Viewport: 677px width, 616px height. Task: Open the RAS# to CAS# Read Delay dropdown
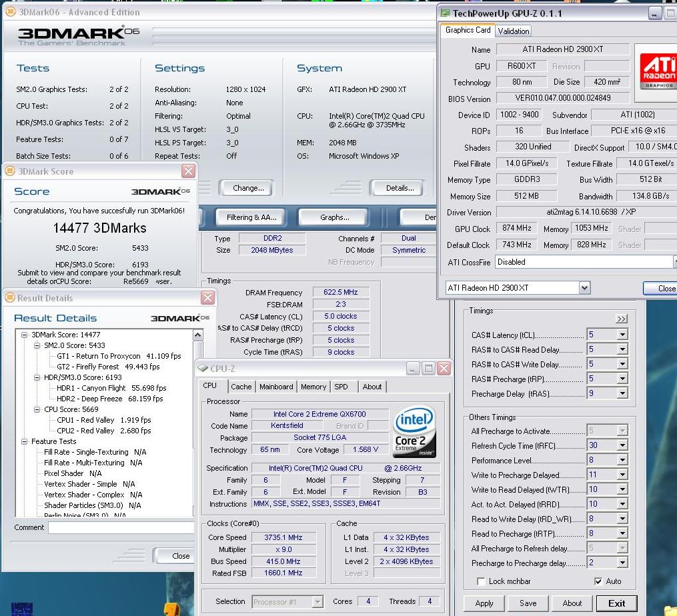click(622, 349)
